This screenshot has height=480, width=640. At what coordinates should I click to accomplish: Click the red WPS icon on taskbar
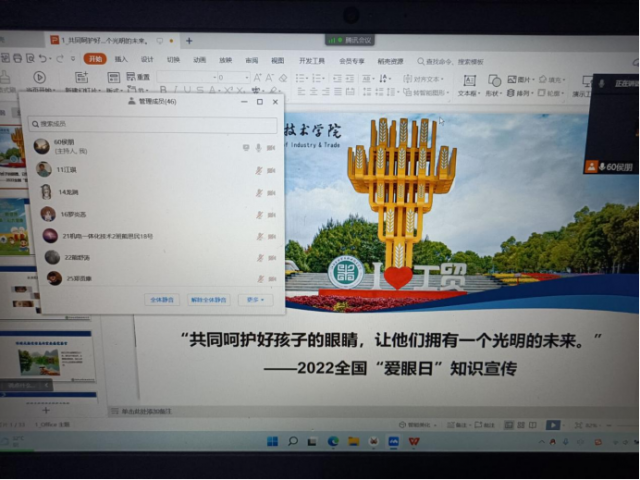coord(414,441)
